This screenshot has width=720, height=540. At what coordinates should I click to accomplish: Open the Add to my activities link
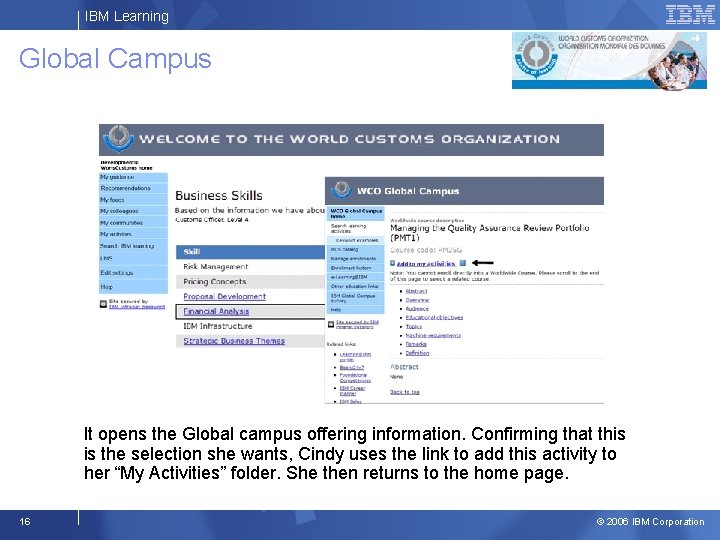point(426,264)
